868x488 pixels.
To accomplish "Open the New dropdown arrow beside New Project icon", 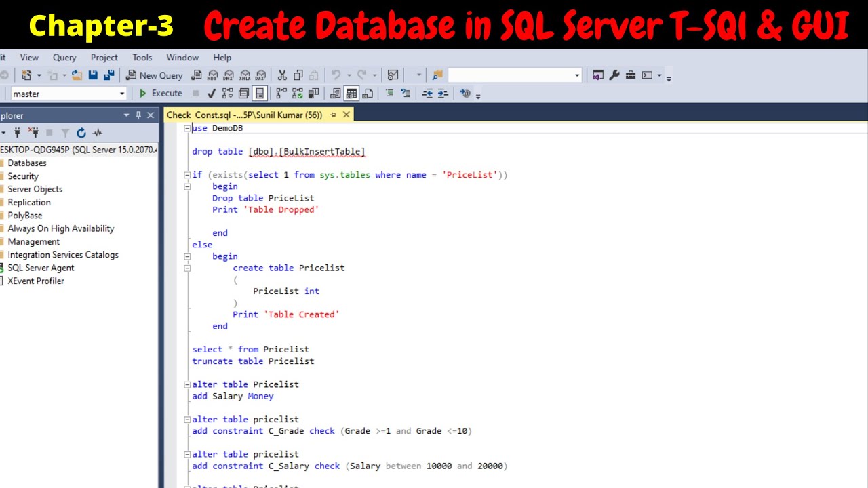I will pos(39,75).
